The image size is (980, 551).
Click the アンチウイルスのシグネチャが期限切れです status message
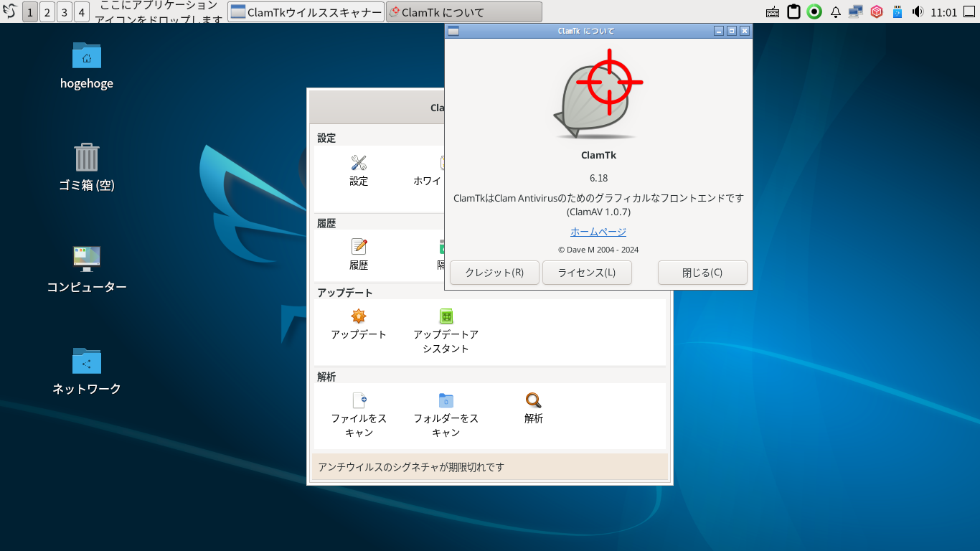[x=411, y=467]
